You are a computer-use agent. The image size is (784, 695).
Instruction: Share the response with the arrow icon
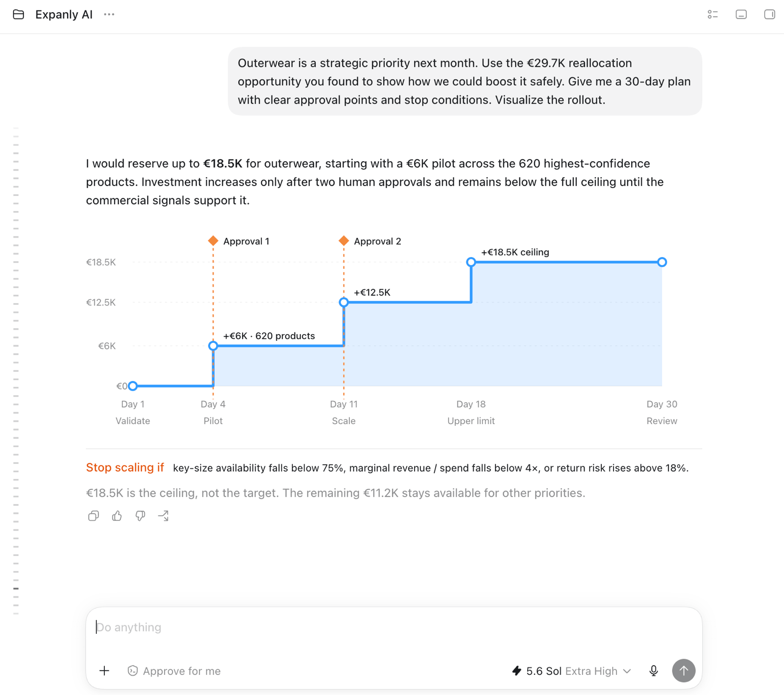pyautogui.click(x=164, y=516)
